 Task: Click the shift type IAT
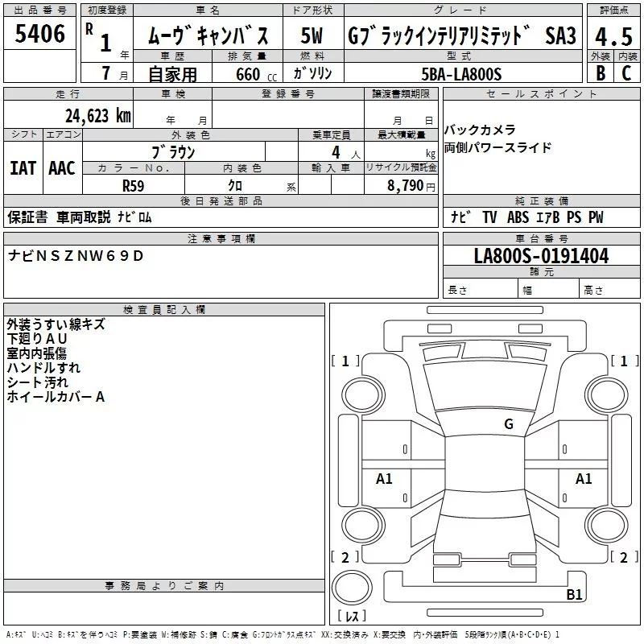[x=23, y=168]
